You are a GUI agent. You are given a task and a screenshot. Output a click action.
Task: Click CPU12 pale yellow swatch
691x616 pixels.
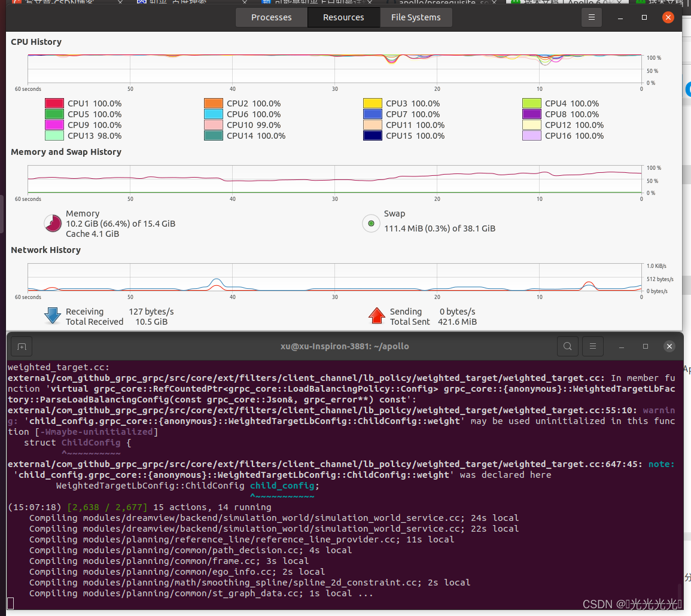pyautogui.click(x=531, y=125)
